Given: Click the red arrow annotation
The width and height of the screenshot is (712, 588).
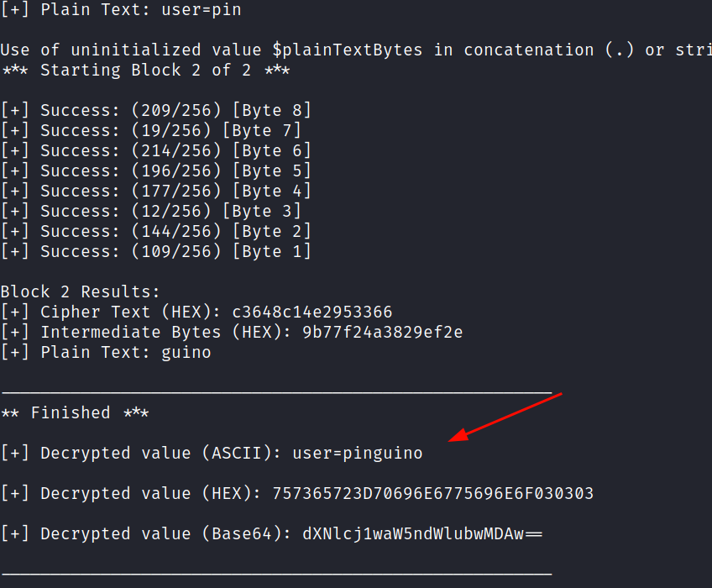Looking at the screenshot, I should point(505,417).
